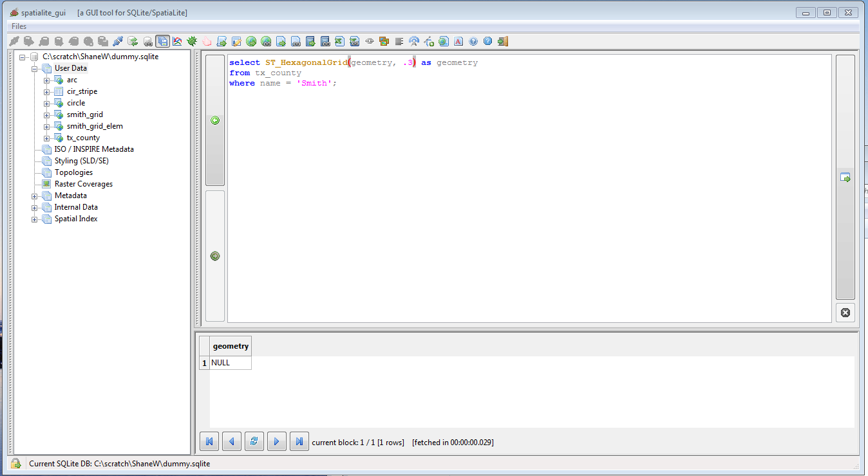Expand the Spatial Index node
The height and width of the screenshot is (476, 868).
pyautogui.click(x=35, y=219)
